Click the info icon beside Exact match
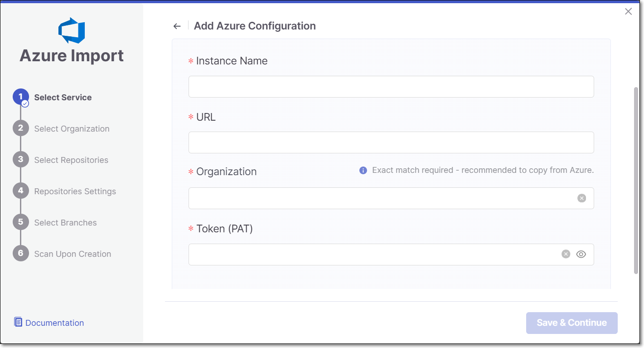The width and height of the screenshot is (644, 348). (x=363, y=171)
